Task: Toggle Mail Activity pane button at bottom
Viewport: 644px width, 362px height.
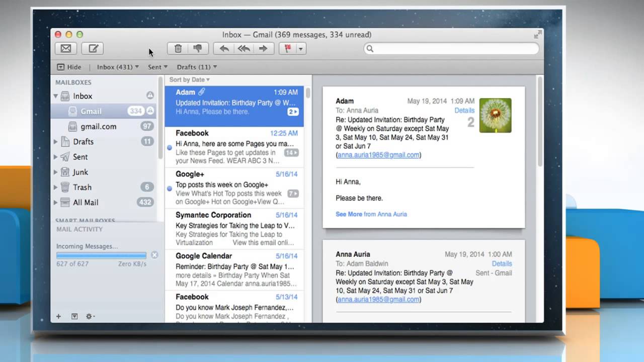Action: (74, 316)
